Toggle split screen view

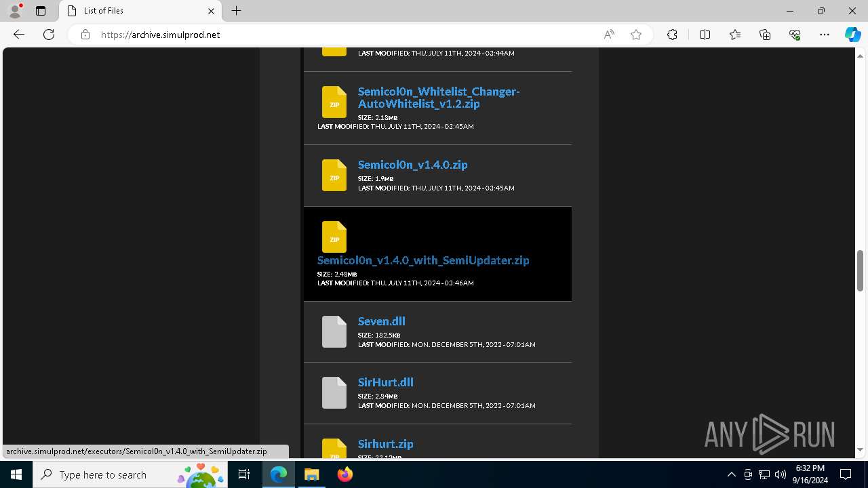coord(705,35)
